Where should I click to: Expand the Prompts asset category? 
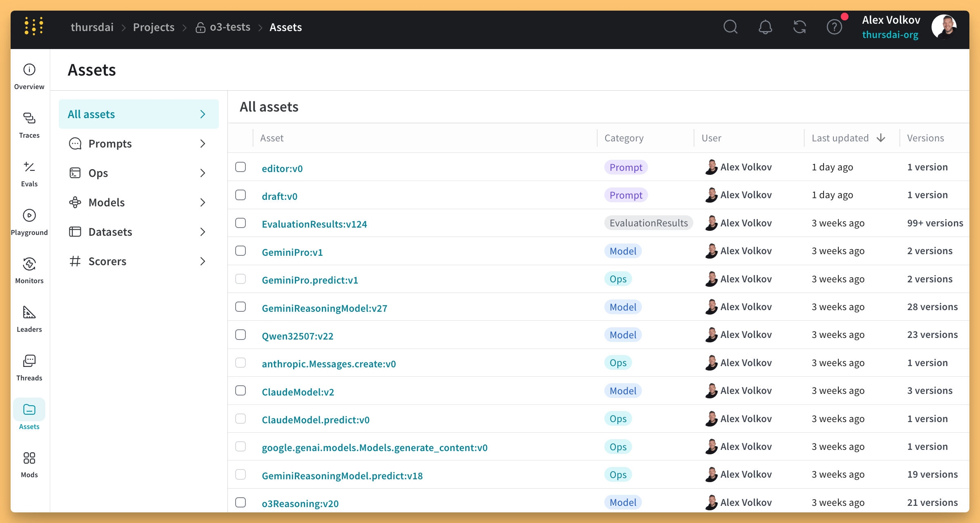coord(203,144)
